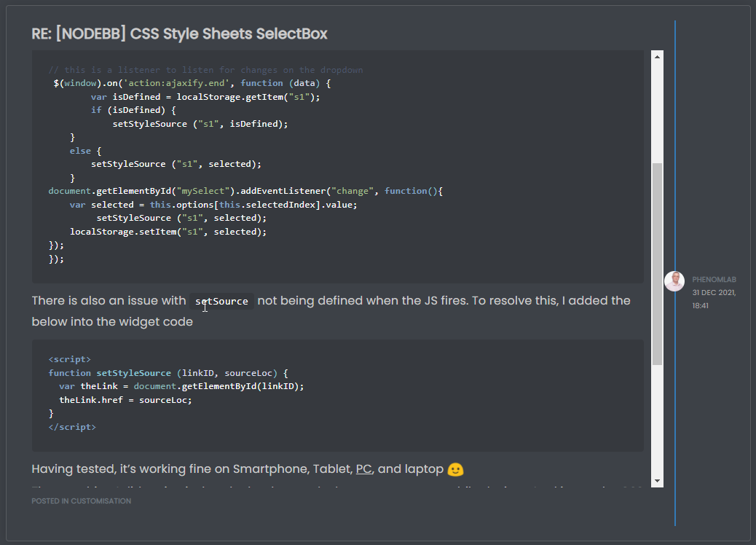Select the closing </script> tag text
The image size is (756, 545).
pyautogui.click(x=72, y=427)
